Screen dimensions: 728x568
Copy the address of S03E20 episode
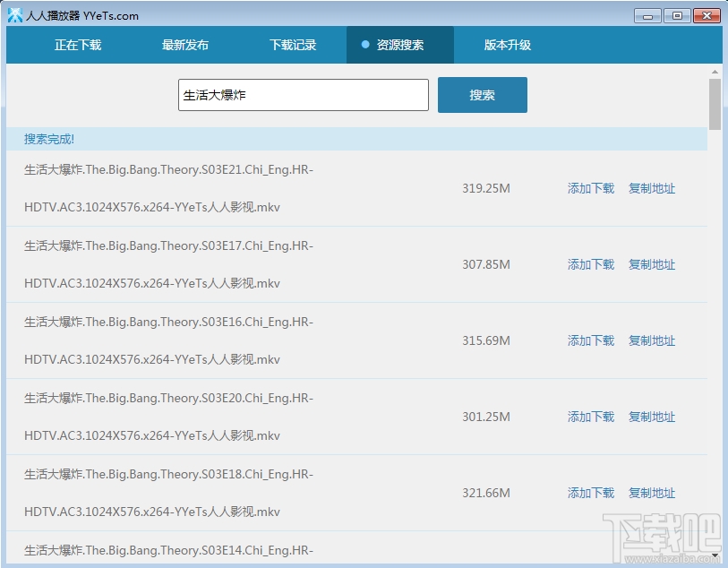point(652,417)
